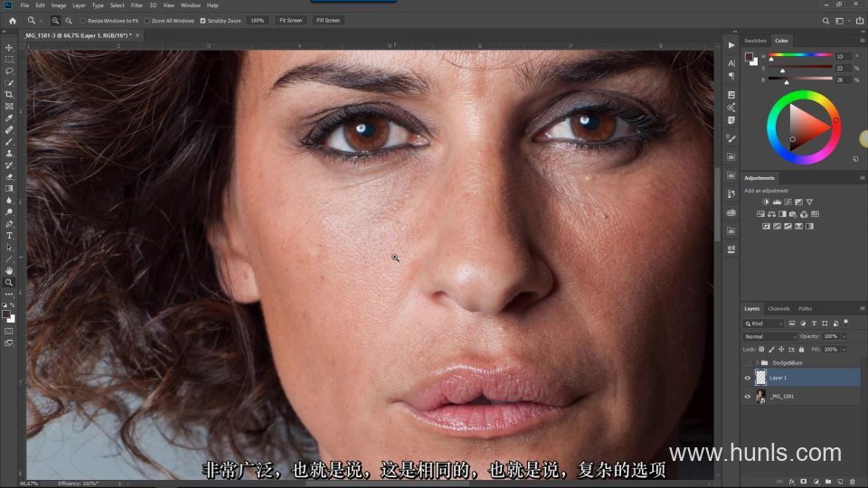
Task: Open the File menu
Action: point(24,5)
